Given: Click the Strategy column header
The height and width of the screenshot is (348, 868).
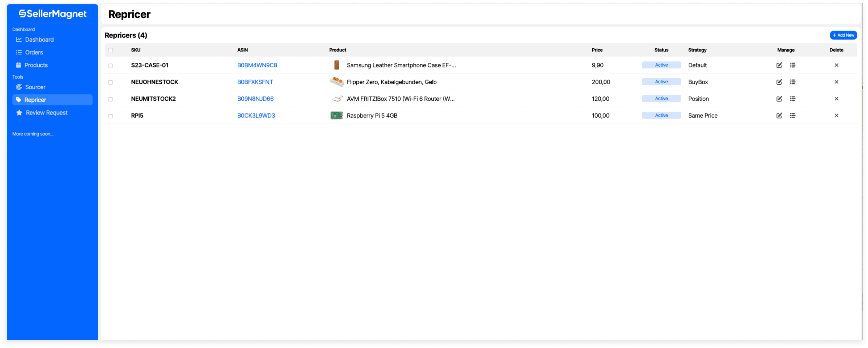Looking at the screenshot, I should 697,50.
